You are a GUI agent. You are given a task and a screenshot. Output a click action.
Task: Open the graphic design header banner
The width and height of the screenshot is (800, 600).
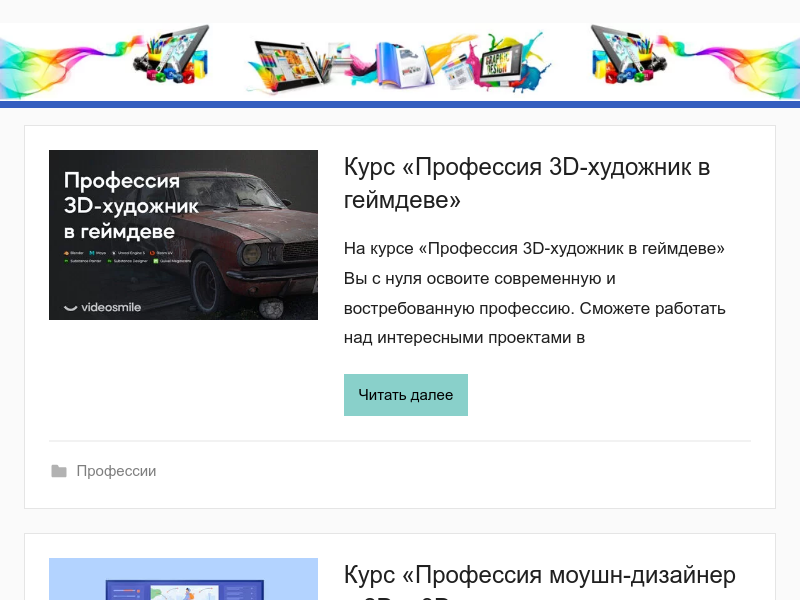click(x=400, y=62)
